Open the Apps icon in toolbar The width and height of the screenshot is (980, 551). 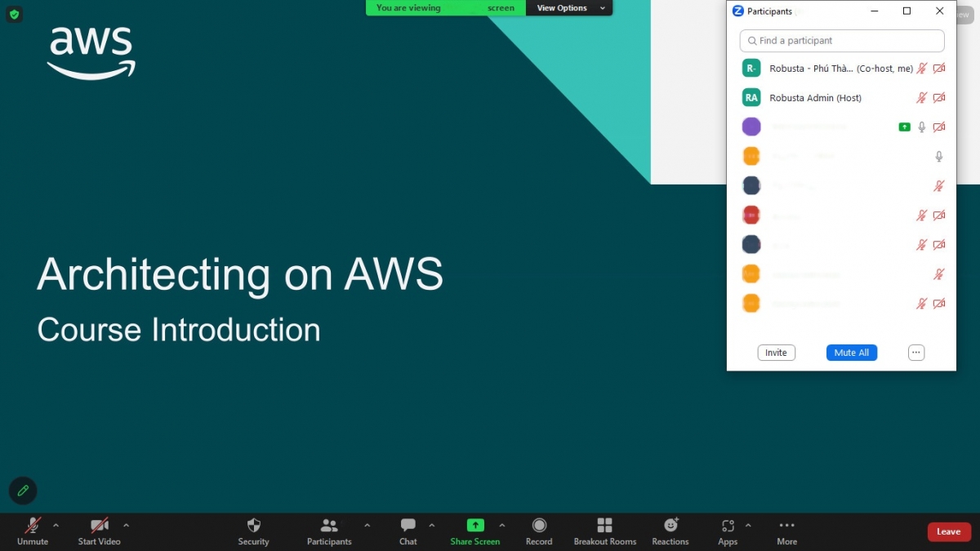728,526
